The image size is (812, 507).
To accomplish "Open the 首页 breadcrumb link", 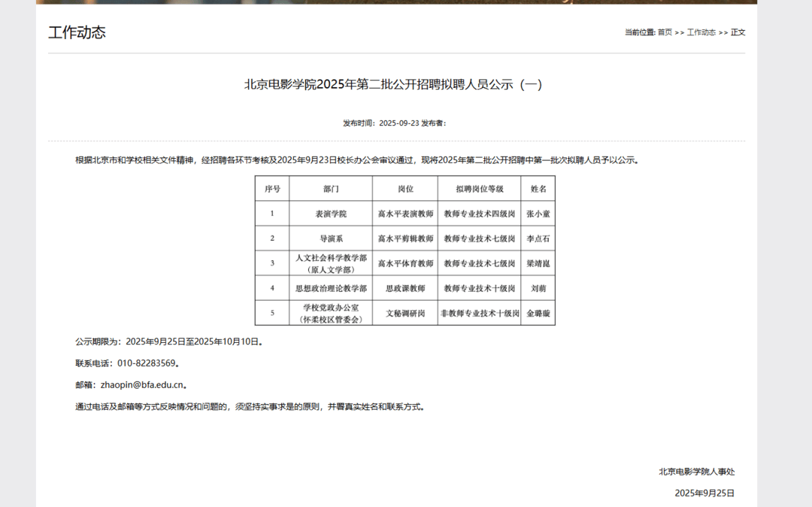I will (665, 32).
